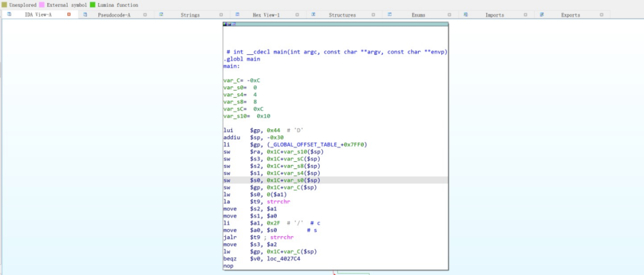Click loc_4027C4 branch target label
The height and width of the screenshot is (275, 644).
[x=285, y=258]
